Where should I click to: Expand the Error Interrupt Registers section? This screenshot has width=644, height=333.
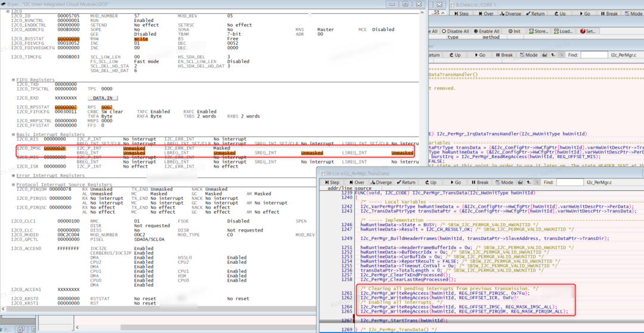(x=13, y=175)
